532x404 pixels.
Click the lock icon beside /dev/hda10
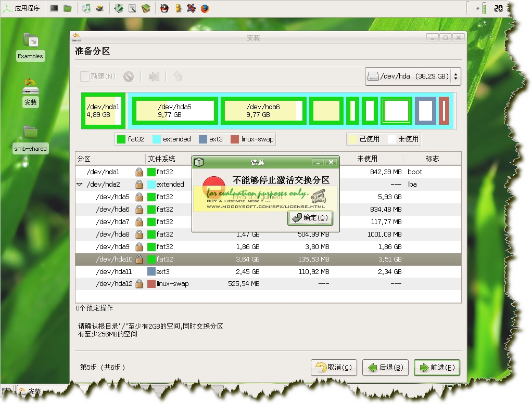(139, 259)
